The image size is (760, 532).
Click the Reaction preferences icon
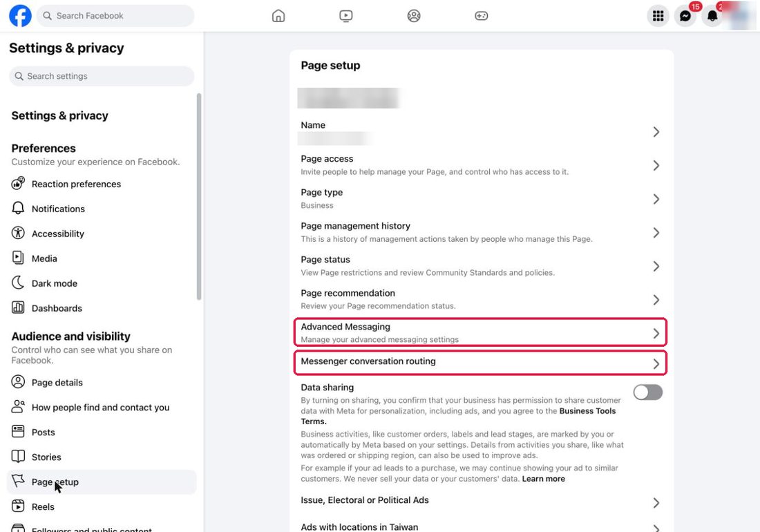[18, 183]
